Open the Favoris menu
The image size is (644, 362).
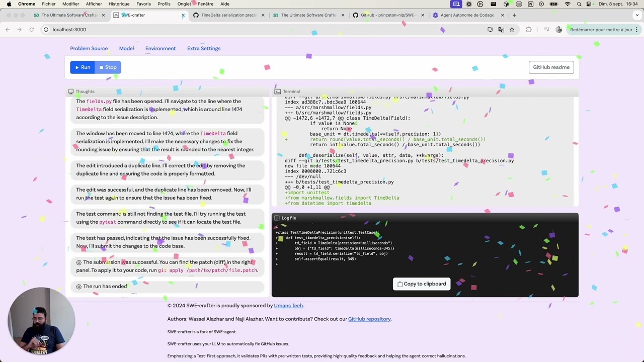(x=143, y=4)
